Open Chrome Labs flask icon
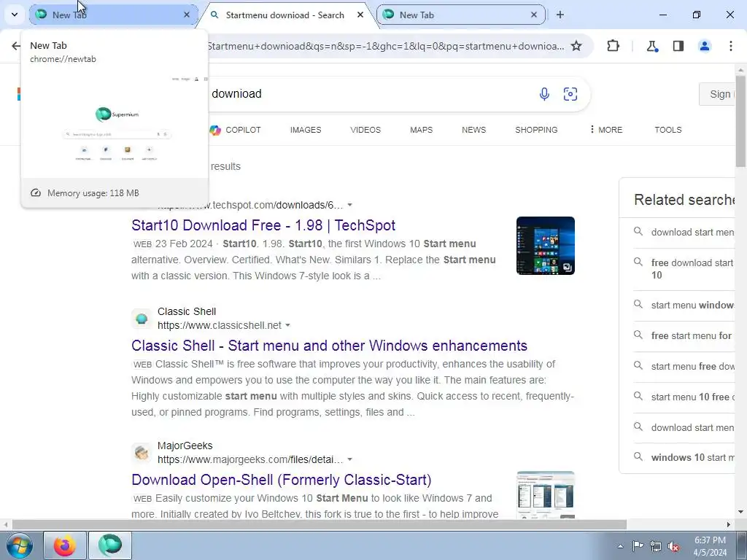The width and height of the screenshot is (747, 560). [652, 46]
